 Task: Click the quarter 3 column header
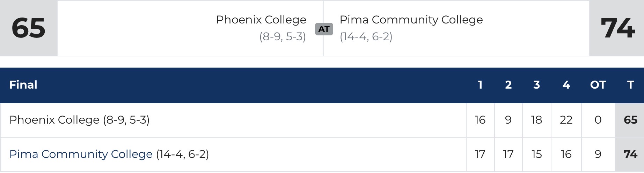pos(537,85)
